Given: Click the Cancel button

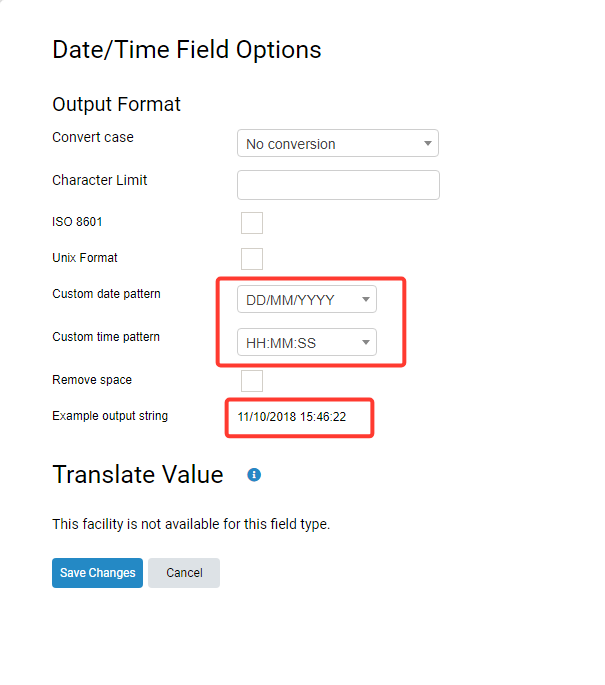Looking at the screenshot, I should 184,573.
